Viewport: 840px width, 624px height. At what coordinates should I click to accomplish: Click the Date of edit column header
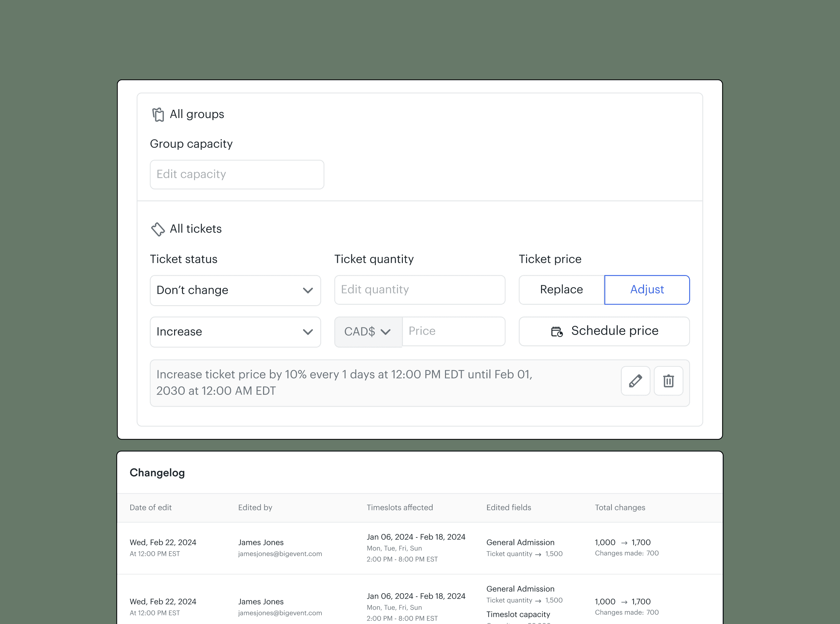(150, 508)
